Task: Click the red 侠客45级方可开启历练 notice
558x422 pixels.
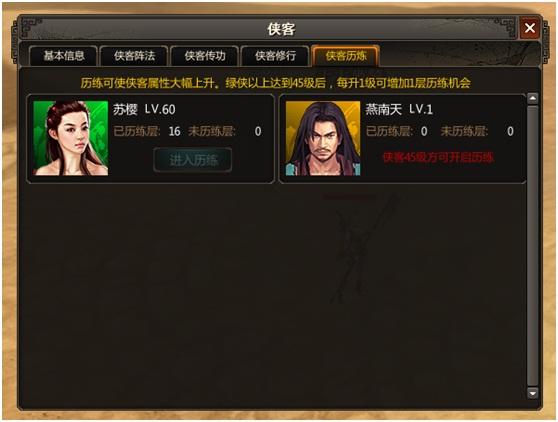Action: [438, 157]
